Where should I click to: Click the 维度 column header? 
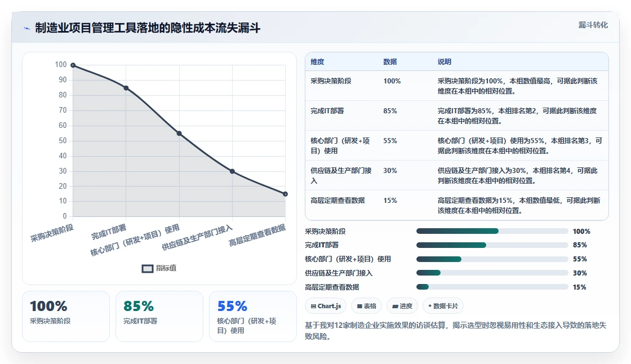pyautogui.click(x=317, y=62)
